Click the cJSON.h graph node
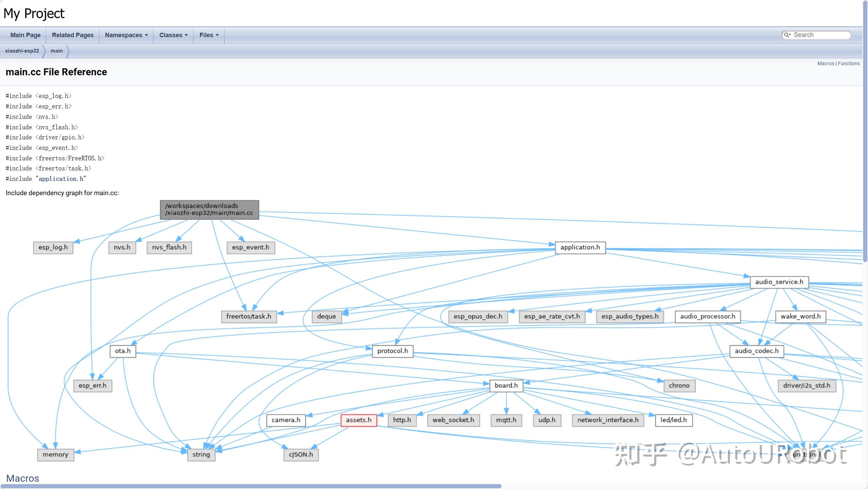 (301, 454)
